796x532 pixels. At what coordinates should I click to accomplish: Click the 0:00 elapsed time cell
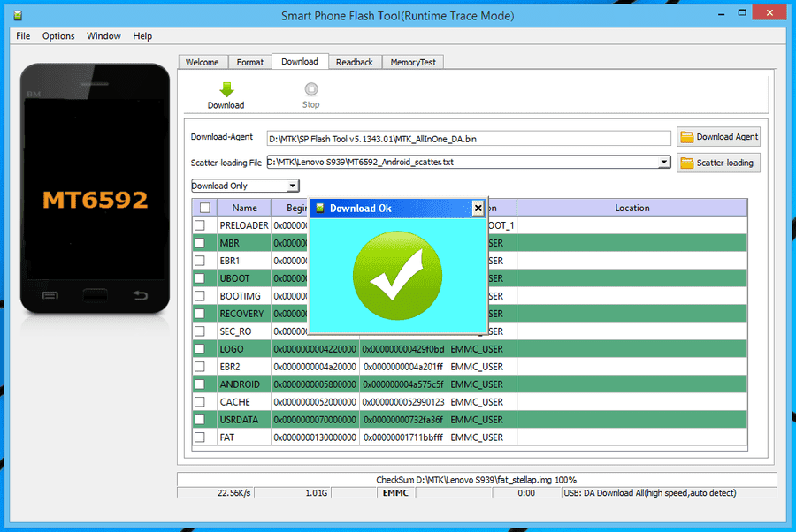coord(526,492)
